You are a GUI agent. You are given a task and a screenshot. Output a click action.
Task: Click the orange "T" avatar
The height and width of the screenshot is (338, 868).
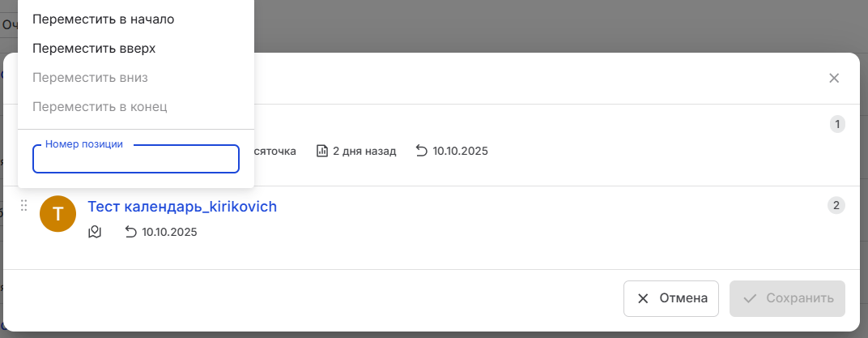click(57, 213)
